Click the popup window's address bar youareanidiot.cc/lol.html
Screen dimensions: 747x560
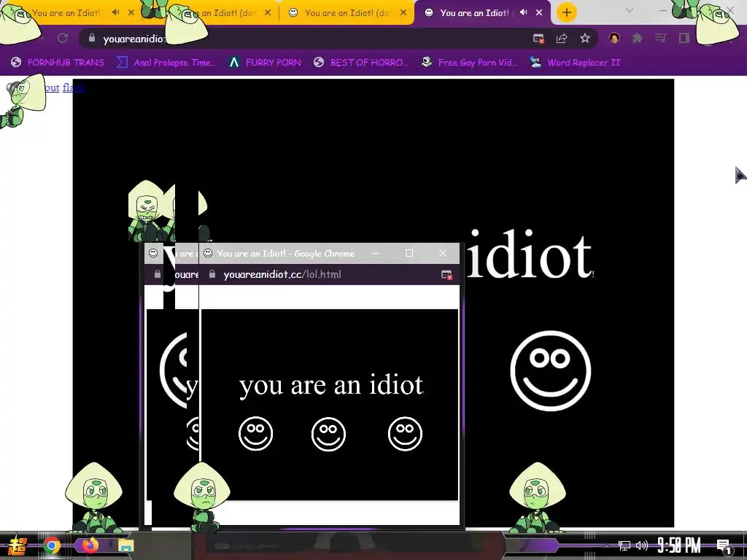click(x=282, y=274)
